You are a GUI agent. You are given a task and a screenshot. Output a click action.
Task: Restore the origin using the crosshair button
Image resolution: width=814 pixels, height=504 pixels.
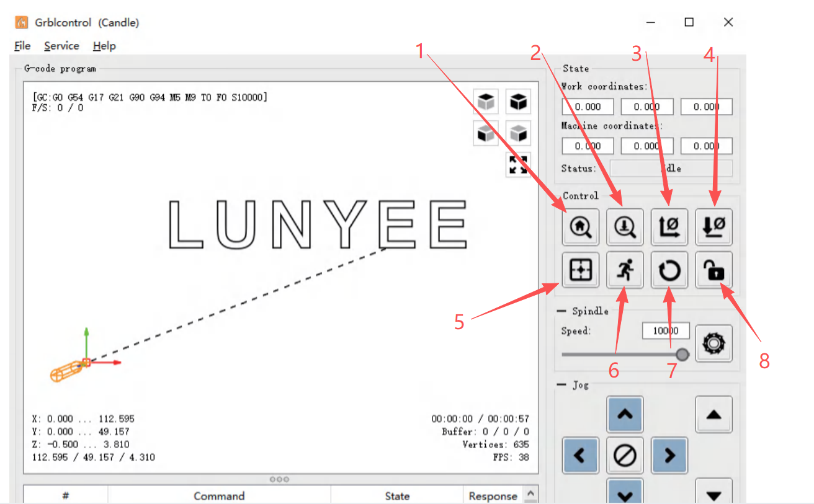pos(581,270)
